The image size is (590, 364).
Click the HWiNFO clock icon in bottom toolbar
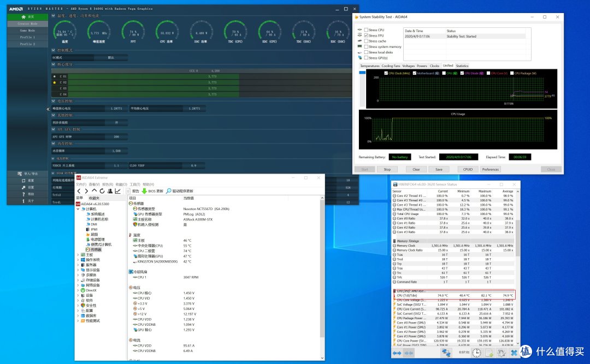476,353
